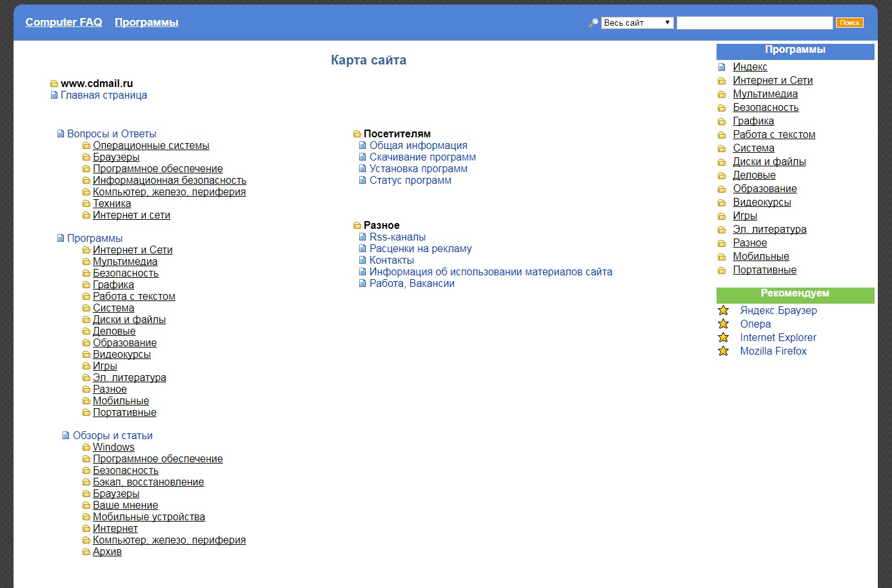
Task: Open the Установка программ link
Action: click(x=419, y=169)
